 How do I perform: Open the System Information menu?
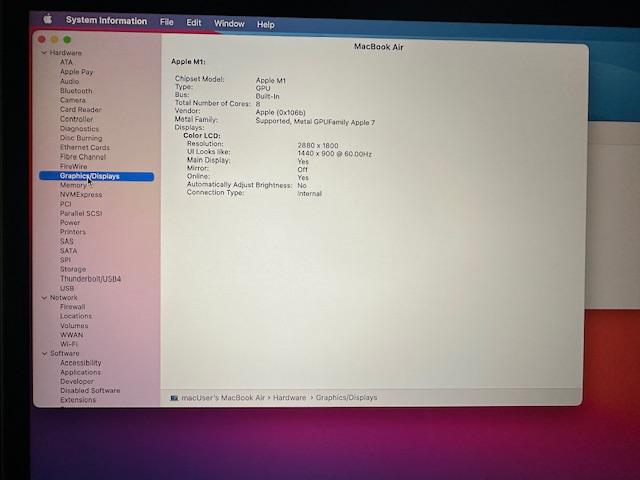click(107, 20)
